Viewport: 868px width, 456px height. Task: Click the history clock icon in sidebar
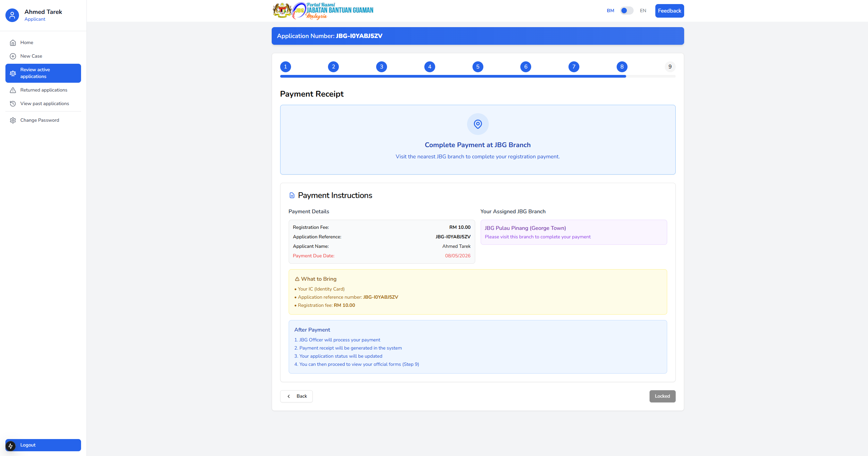click(x=13, y=104)
